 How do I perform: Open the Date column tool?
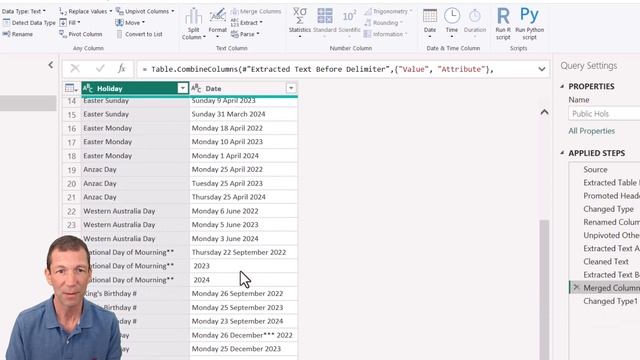(x=430, y=22)
